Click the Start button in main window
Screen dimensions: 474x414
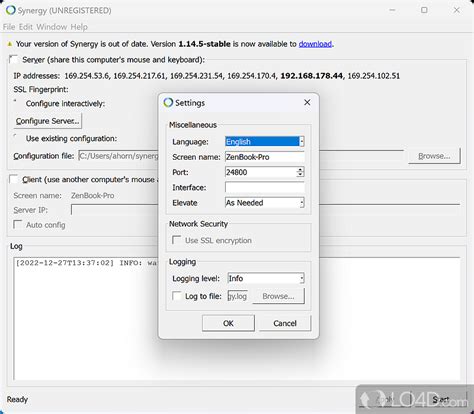[441, 399]
